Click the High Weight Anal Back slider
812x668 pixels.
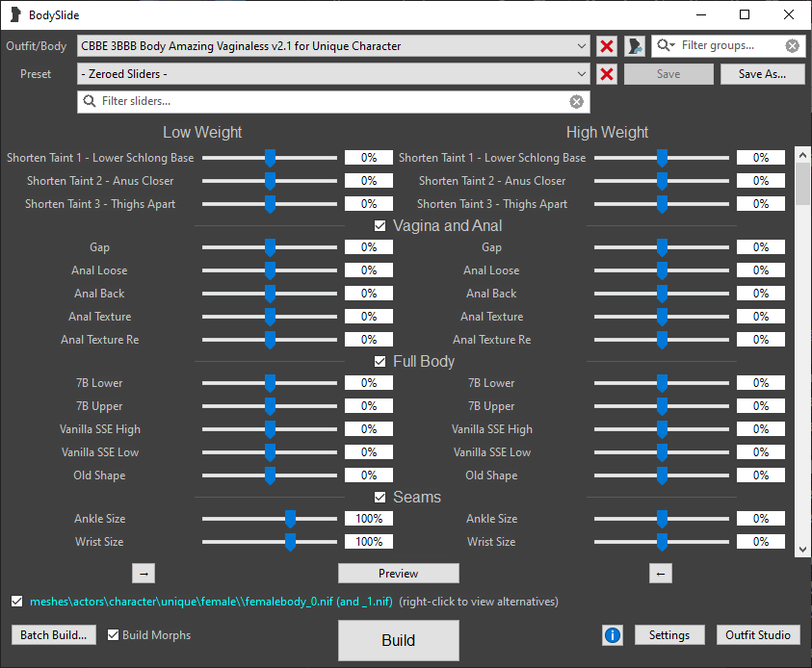tap(662, 294)
